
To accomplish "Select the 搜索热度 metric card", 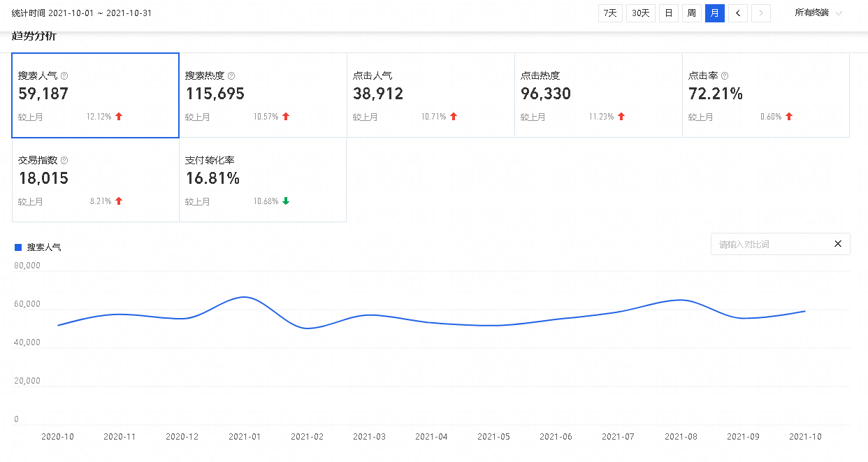I will click(x=263, y=96).
